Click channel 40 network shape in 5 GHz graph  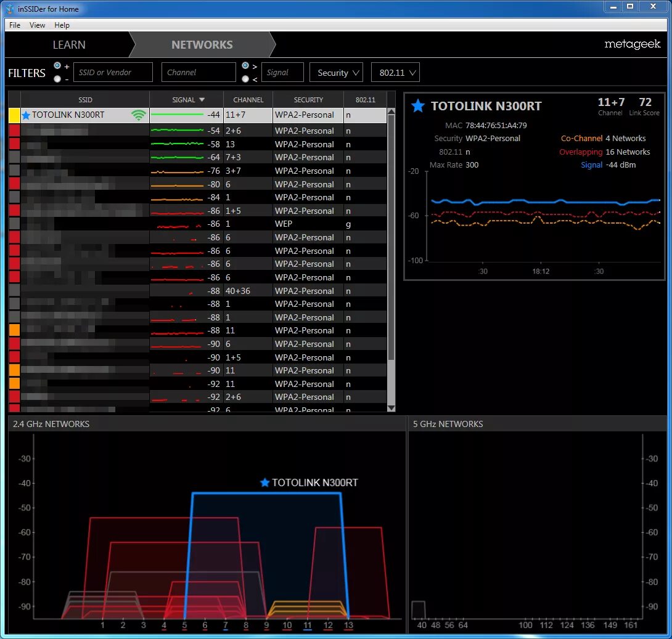click(x=418, y=610)
